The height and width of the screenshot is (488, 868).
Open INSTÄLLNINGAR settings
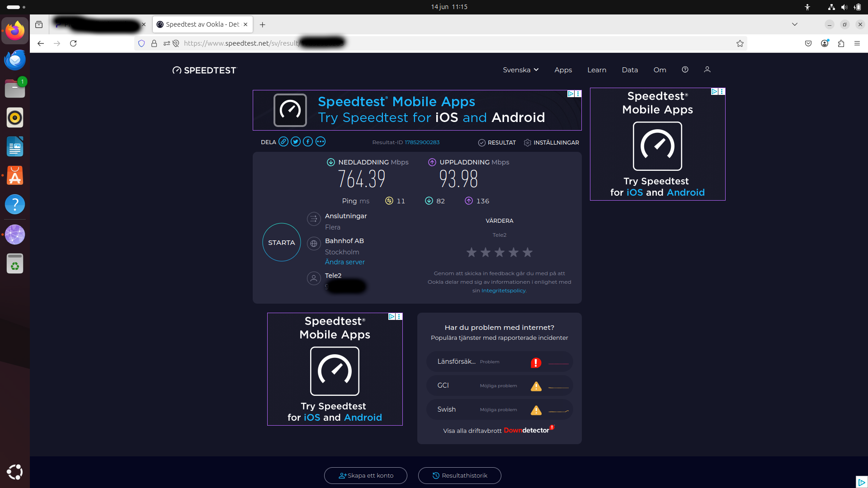coord(551,143)
